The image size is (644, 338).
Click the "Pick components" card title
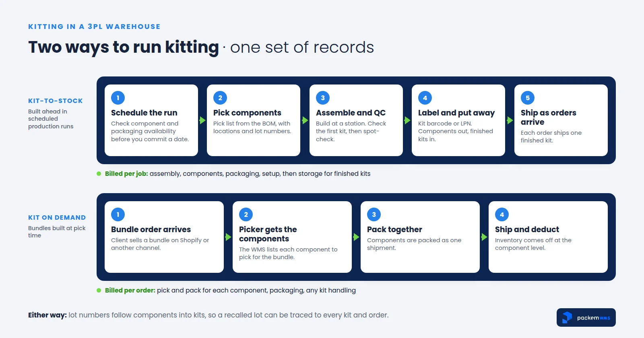coord(247,113)
